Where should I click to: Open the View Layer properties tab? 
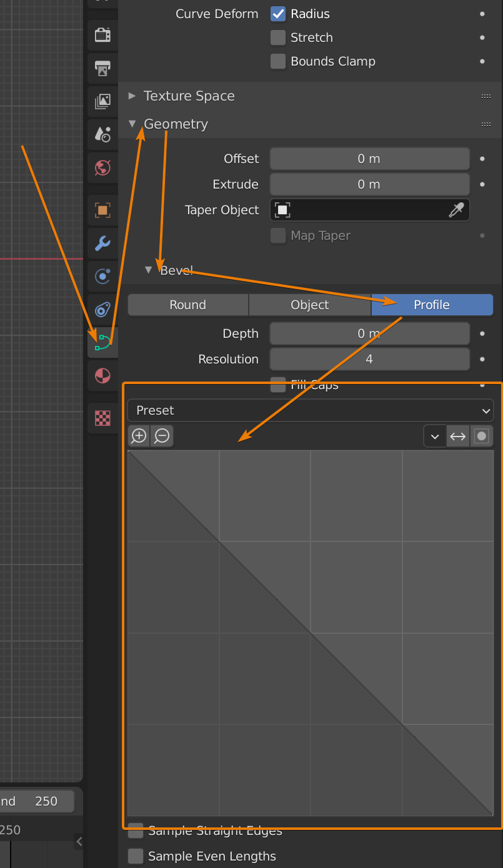pos(102,101)
